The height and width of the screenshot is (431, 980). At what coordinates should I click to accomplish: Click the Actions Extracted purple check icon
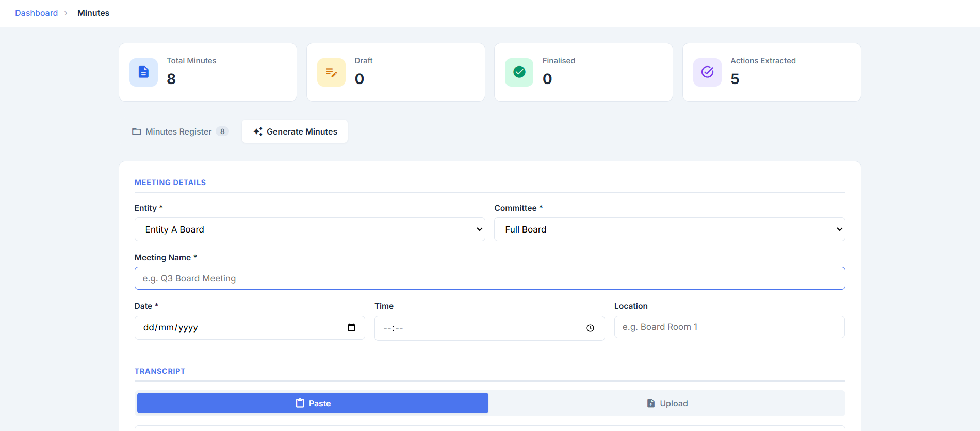click(707, 72)
